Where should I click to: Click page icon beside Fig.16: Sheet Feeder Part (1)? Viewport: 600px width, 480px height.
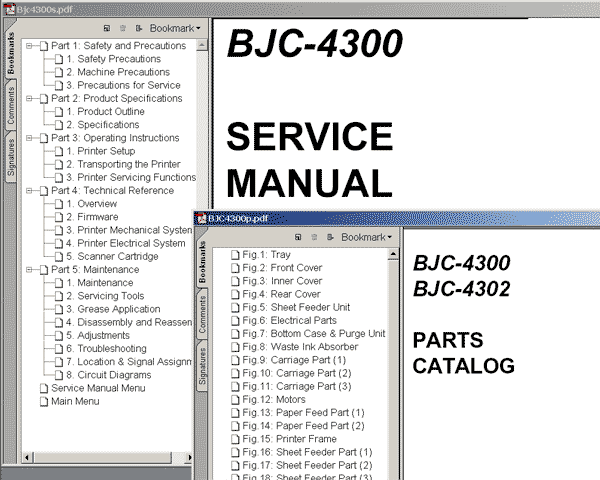235,452
